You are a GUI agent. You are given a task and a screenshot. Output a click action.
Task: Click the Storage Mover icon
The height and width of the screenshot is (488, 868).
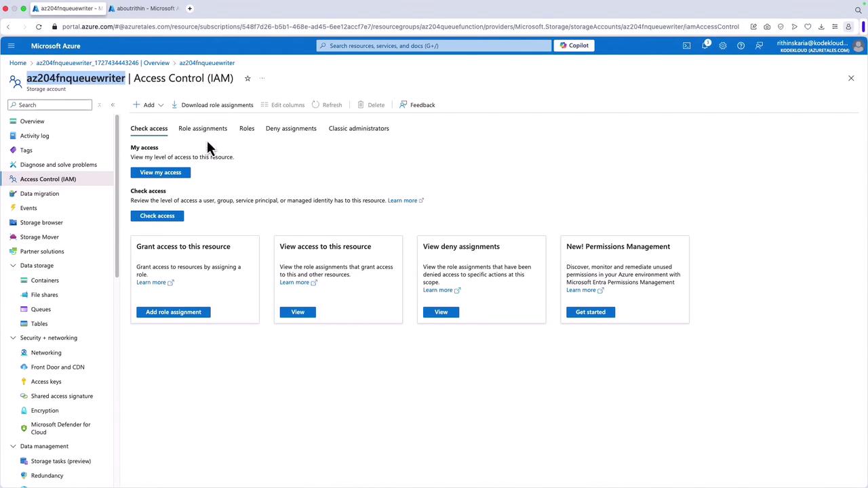(13, 237)
